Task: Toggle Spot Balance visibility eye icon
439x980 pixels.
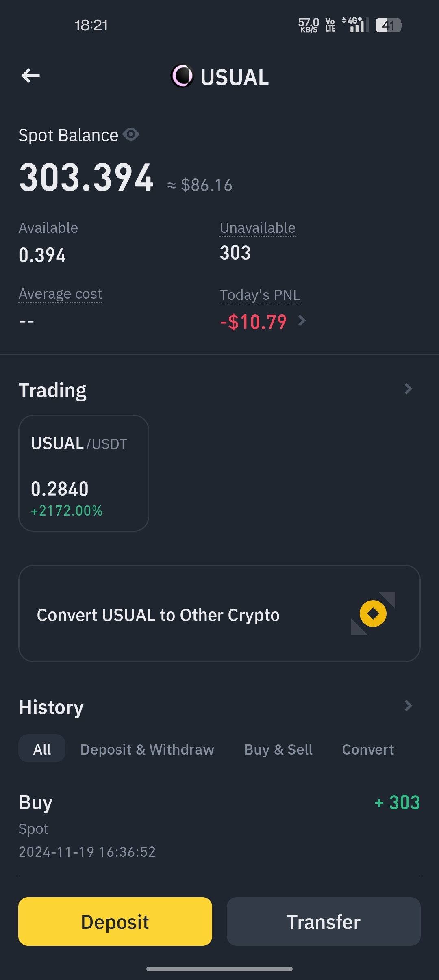Action: click(x=131, y=134)
